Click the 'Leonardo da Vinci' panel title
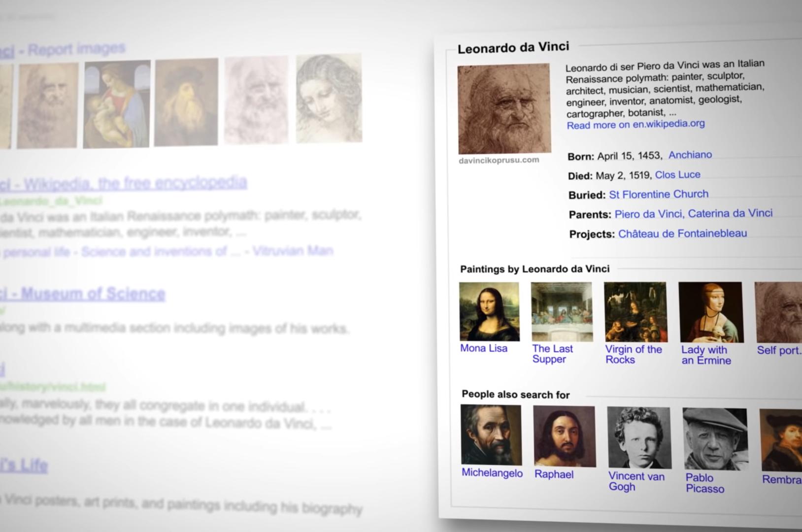Viewport: 802px width, 532px height. 513,47
